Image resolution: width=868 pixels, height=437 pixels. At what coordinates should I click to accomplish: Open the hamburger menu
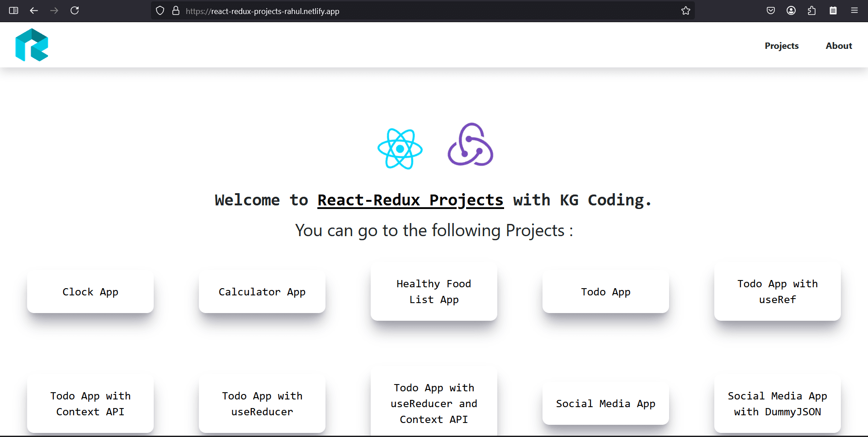pyautogui.click(x=855, y=10)
